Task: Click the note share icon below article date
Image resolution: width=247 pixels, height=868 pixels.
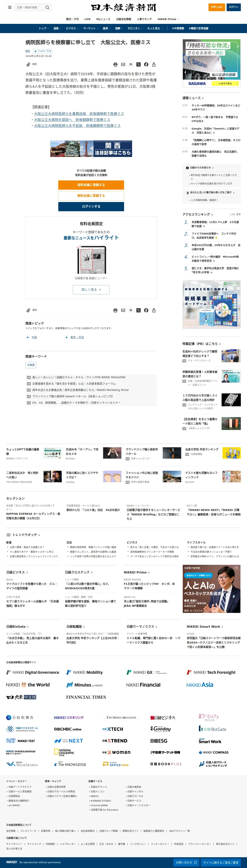Action: [x=131, y=64]
